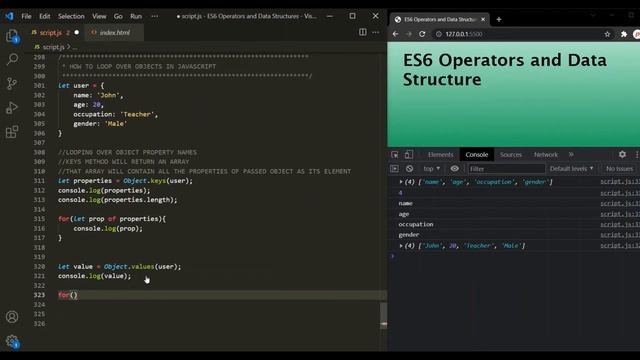Screen dimensions: 640x360
Task: Open the File menu
Action: pyautogui.click(x=27, y=16)
